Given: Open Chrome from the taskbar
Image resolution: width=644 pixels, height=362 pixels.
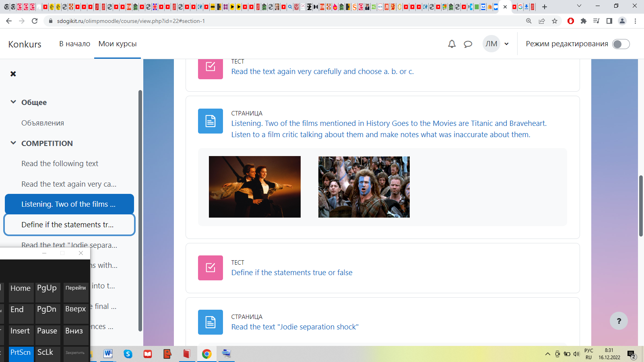Looking at the screenshot, I should pos(206,354).
